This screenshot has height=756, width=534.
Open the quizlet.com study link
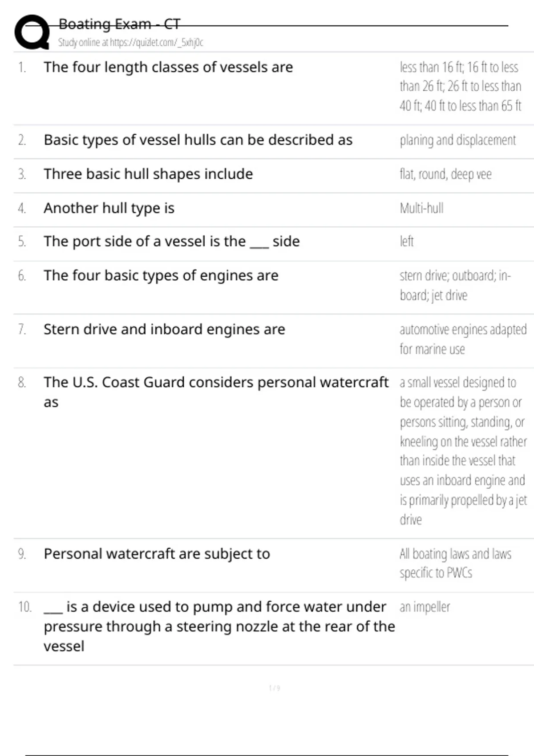click(x=130, y=43)
